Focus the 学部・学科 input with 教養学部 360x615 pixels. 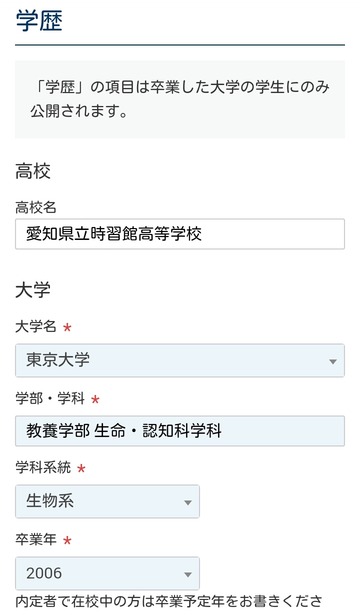(x=180, y=431)
